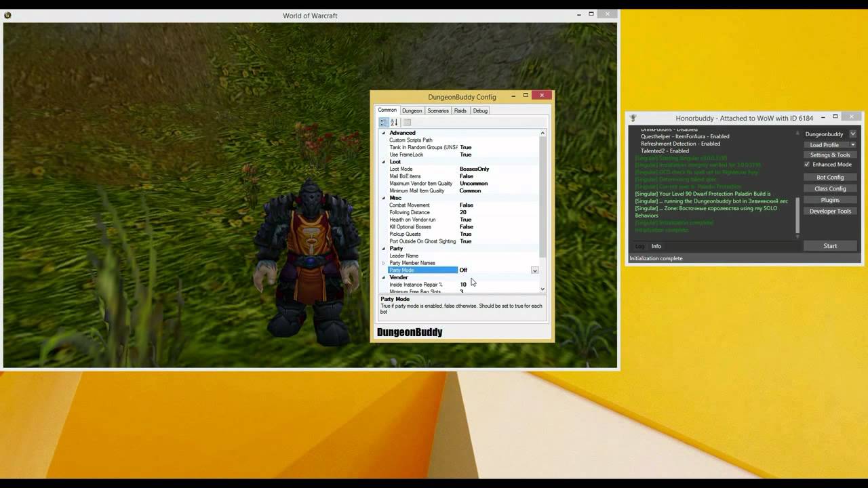Select the Leader Name property
This screenshot has width=868, height=488.
tap(404, 256)
